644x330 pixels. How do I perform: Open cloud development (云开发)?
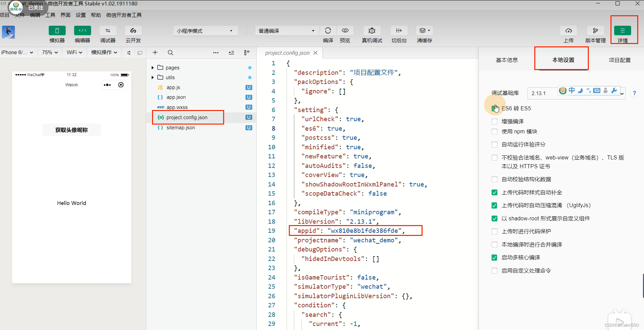pyautogui.click(x=133, y=30)
